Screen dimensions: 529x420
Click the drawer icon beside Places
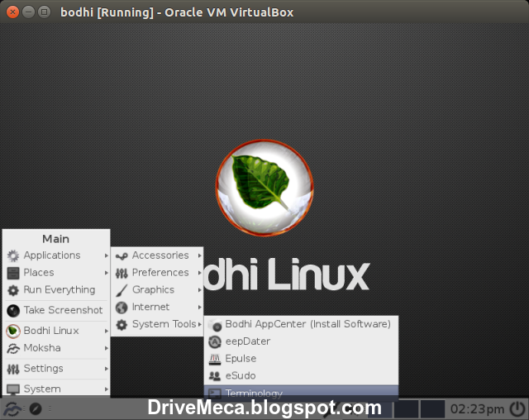tap(13, 273)
